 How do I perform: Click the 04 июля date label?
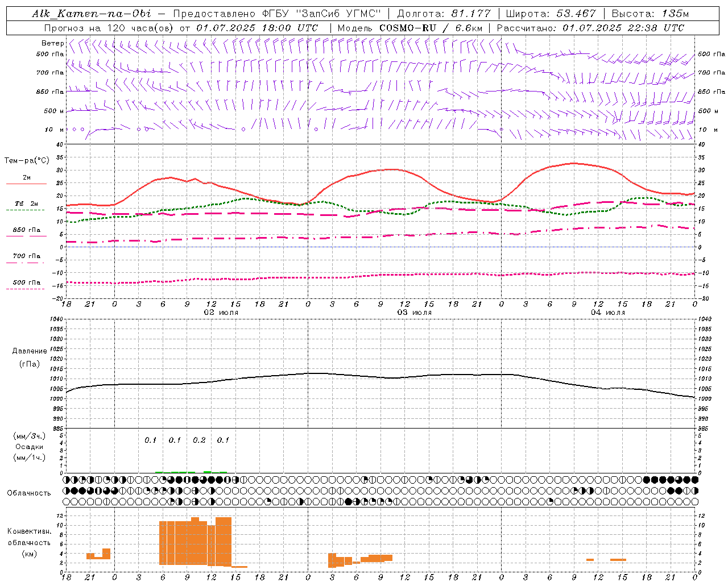tap(608, 313)
